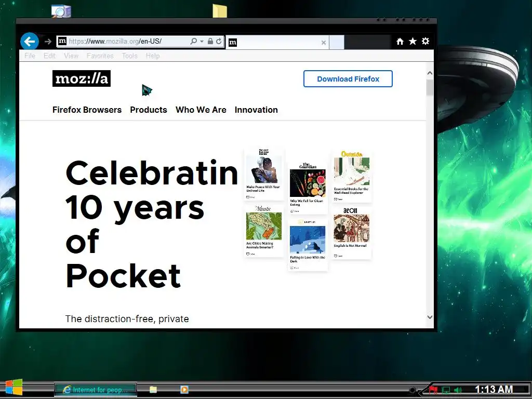Open Who We Are navigation item
This screenshot has height=399, width=532.
tap(201, 110)
